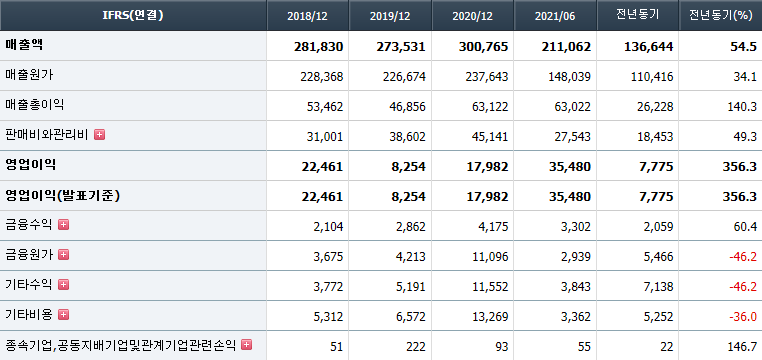Expand the 종속기업,공동지배기업및관계기업관련손익 plus icon
762x360 pixels.
pyautogui.click(x=247, y=344)
